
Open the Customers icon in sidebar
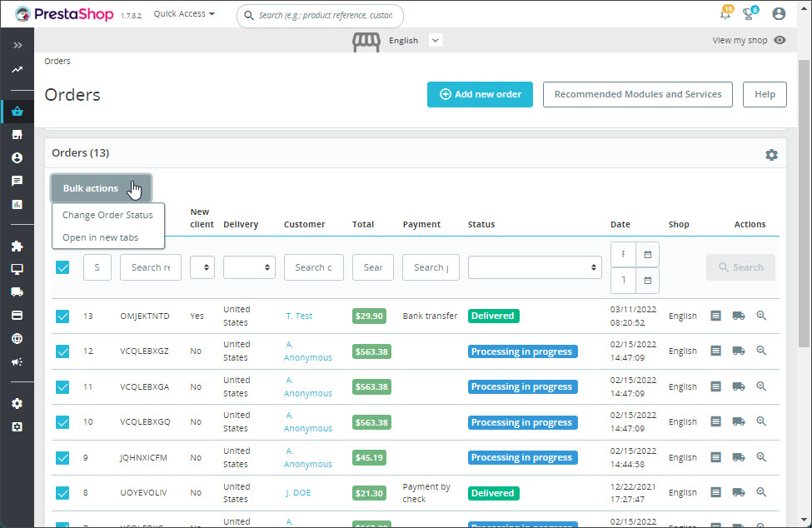[17, 157]
